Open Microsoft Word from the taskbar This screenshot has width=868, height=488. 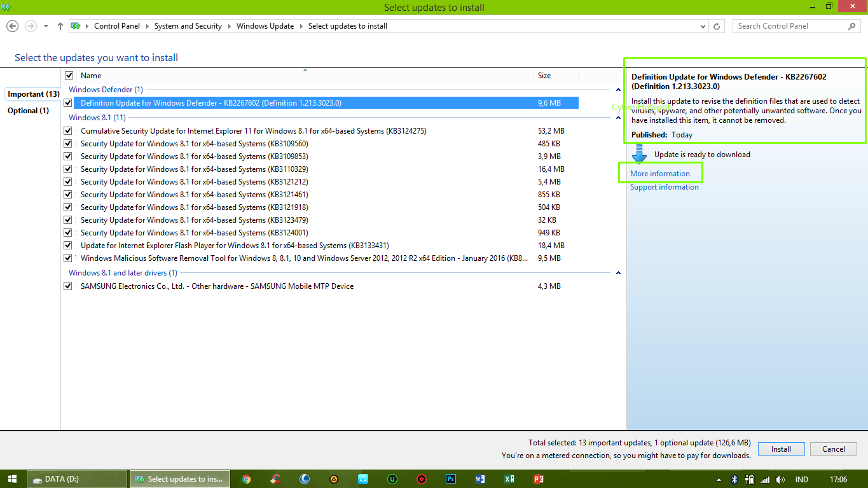pos(479,478)
